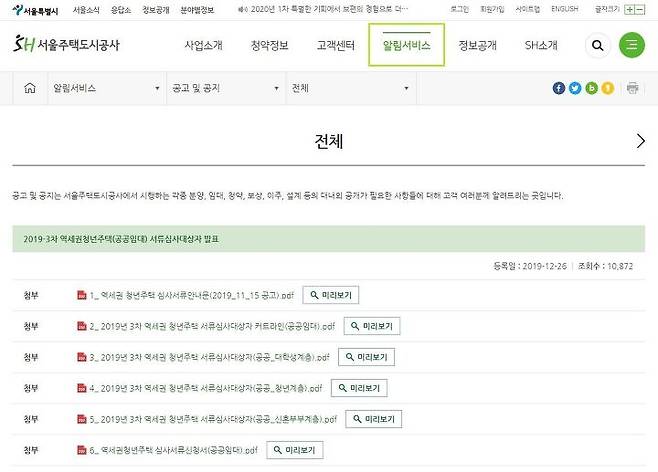Expand the 공고 및 공지 dropdown

(226, 88)
